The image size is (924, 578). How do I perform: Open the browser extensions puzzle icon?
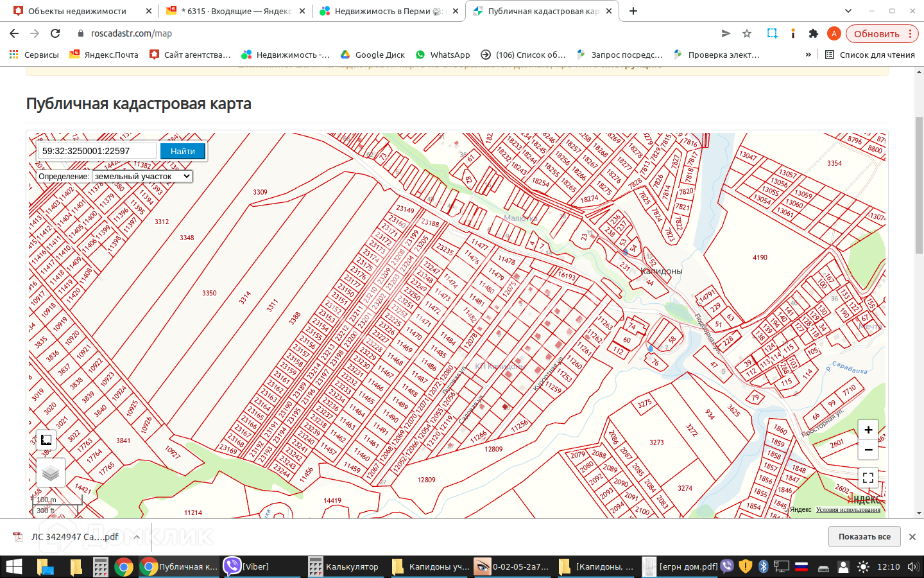click(814, 33)
